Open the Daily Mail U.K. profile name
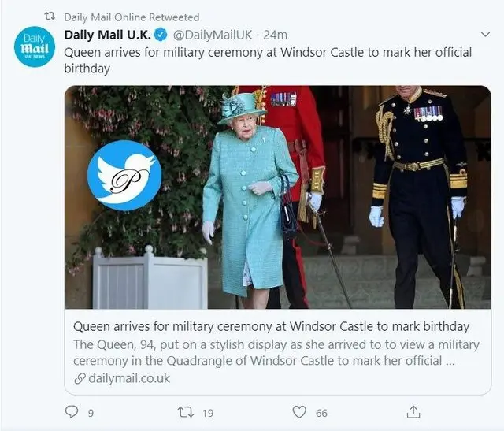The width and height of the screenshot is (504, 431). coord(107,35)
